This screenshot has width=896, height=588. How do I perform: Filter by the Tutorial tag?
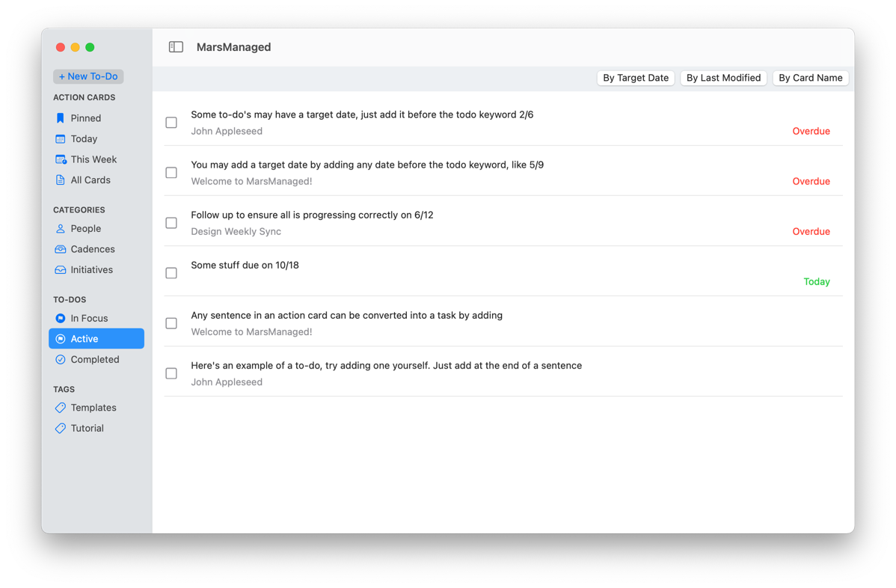[x=96, y=428]
